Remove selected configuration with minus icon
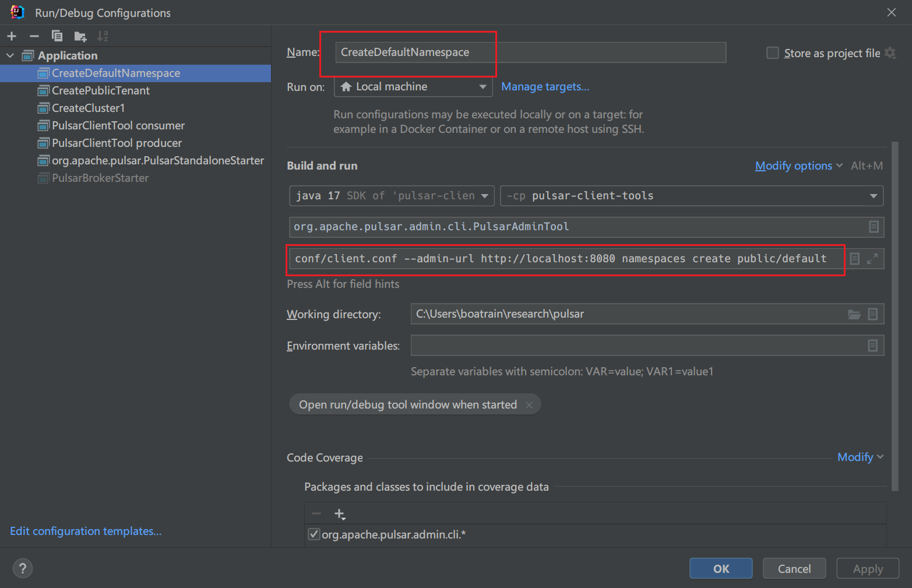The image size is (912, 588). click(x=34, y=36)
